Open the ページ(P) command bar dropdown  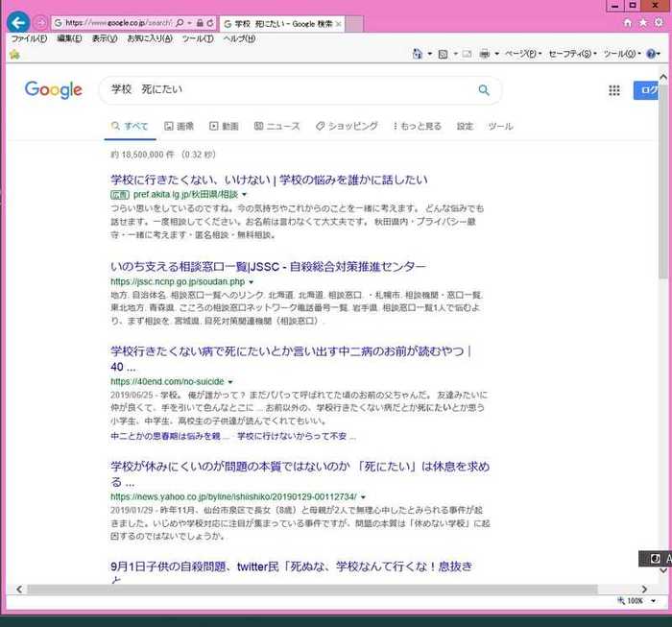(x=523, y=54)
